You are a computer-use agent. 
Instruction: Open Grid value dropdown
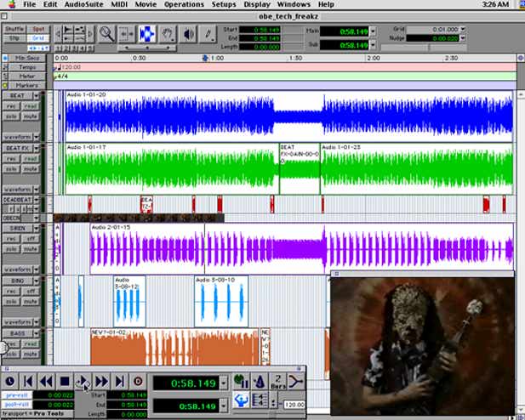(462, 29)
